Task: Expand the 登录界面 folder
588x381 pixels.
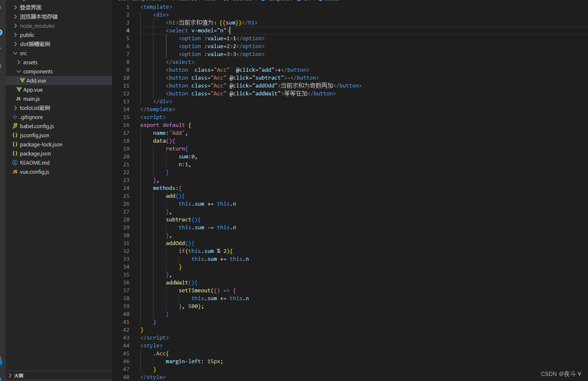Action: (15, 7)
